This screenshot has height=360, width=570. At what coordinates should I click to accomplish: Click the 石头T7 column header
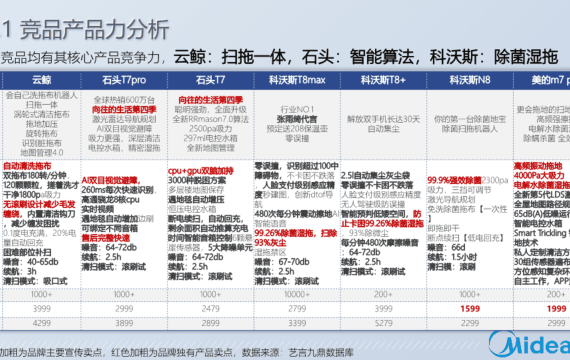(210, 80)
